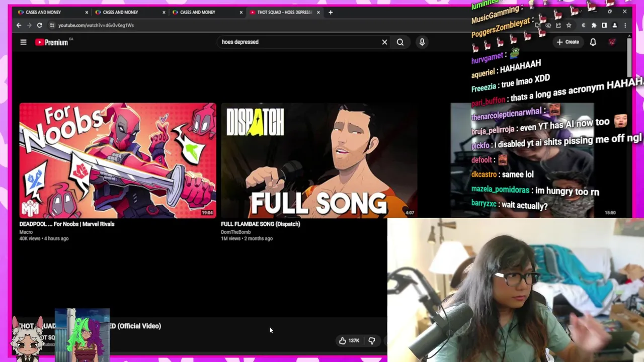
Task: Open the FULL FLAMBAE SONG Dispatch thumbnail
Action: tap(319, 160)
